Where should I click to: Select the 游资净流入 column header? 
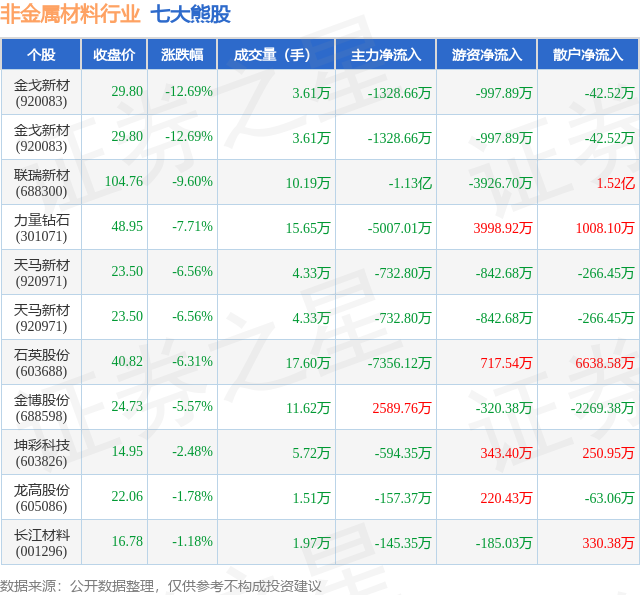487,54
